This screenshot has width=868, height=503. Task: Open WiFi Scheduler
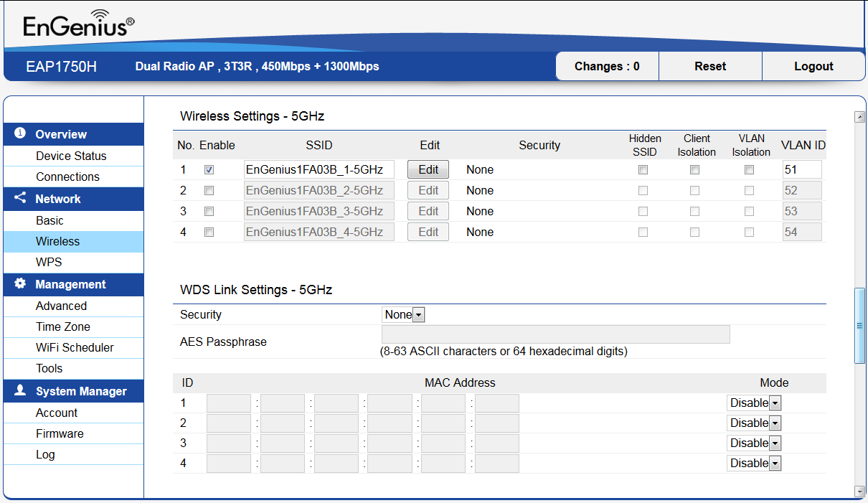coord(75,347)
